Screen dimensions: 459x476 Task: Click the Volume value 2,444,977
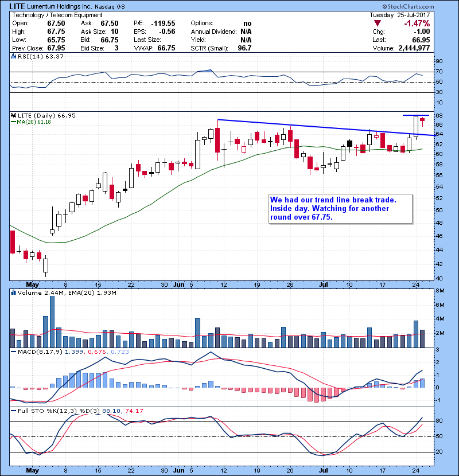coord(414,48)
